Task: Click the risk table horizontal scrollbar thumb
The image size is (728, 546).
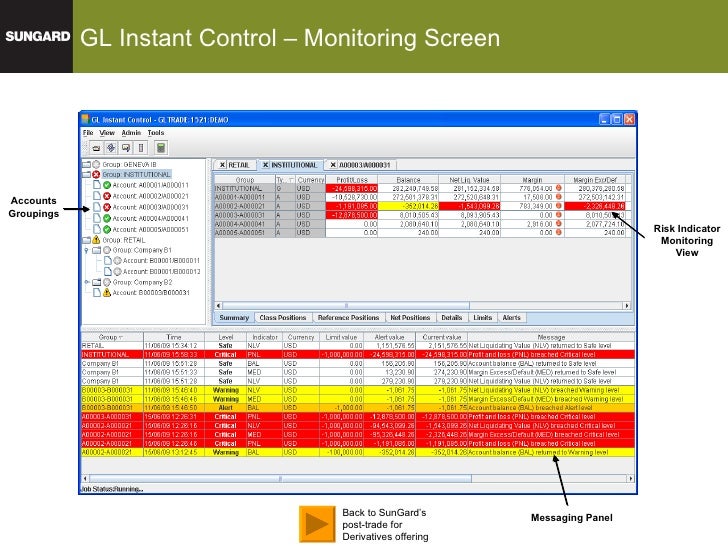Action: click(x=346, y=306)
